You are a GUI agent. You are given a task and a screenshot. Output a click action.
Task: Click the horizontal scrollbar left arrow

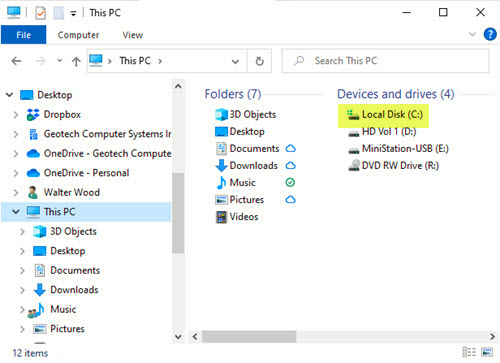coord(195,337)
